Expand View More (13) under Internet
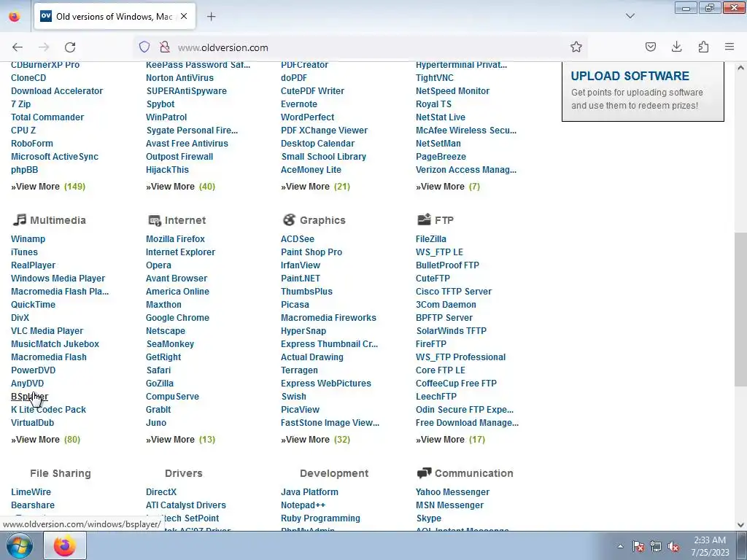This screenshot has width=747, height=560. tap(180, 440)
